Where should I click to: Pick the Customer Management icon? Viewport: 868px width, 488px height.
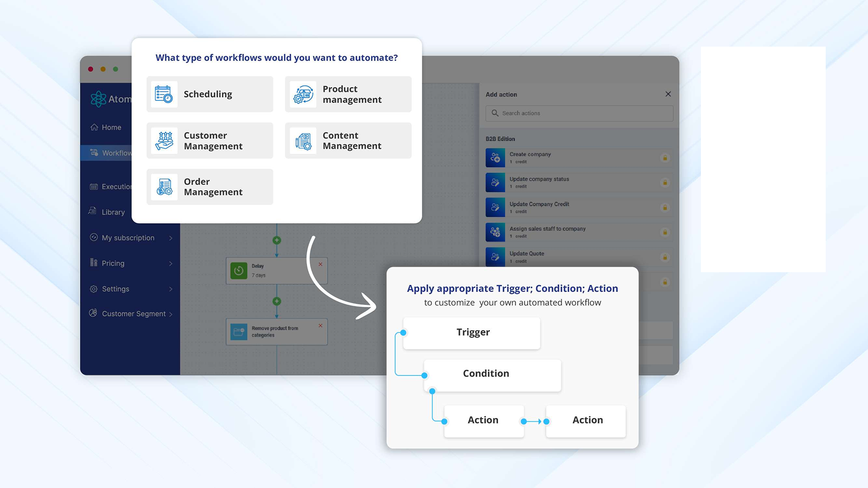tap(164, 141)
